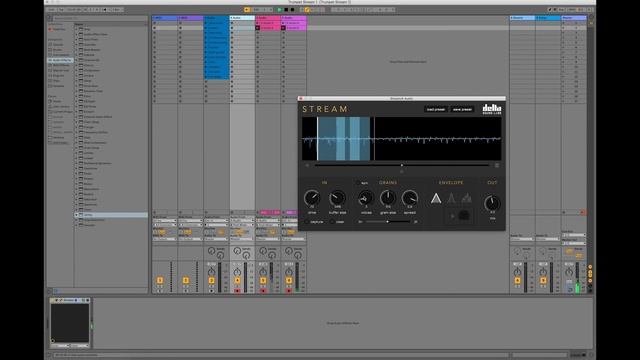Click save preset in Stream plugin

[462, 109]
